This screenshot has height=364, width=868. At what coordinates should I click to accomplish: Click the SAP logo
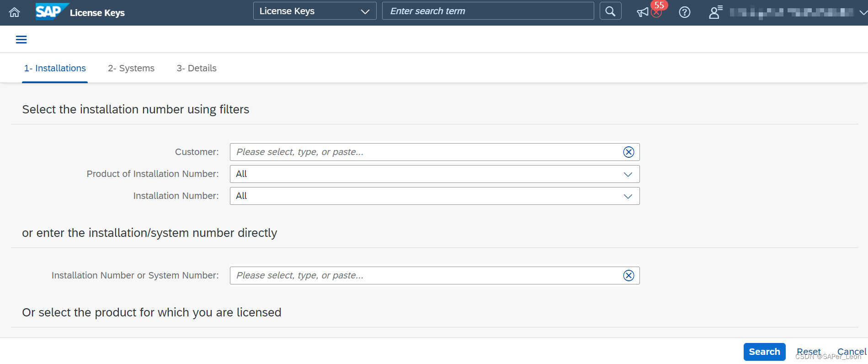pyautogui.click(x=52, y=11)
